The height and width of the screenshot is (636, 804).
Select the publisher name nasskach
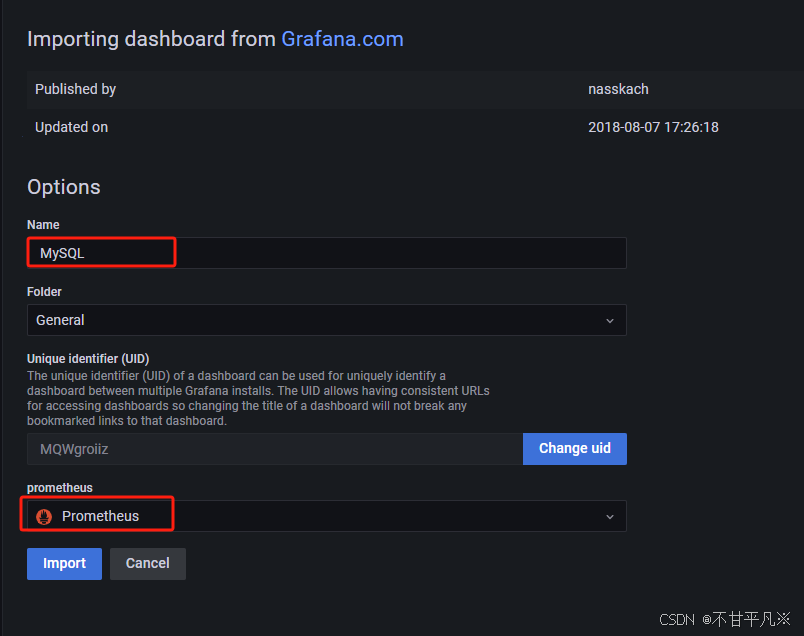click(x=618, y=89)
